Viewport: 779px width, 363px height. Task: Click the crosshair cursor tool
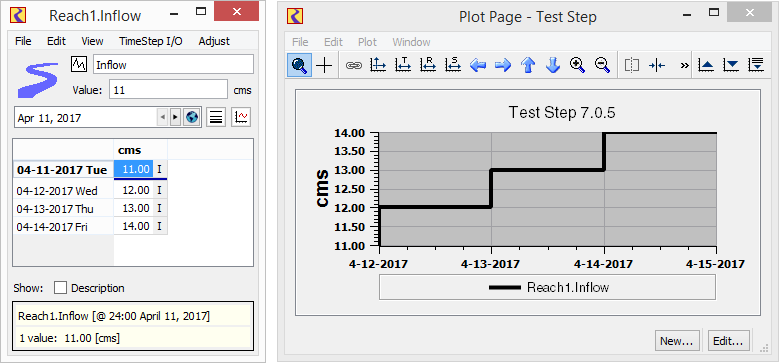pos(324,65)
